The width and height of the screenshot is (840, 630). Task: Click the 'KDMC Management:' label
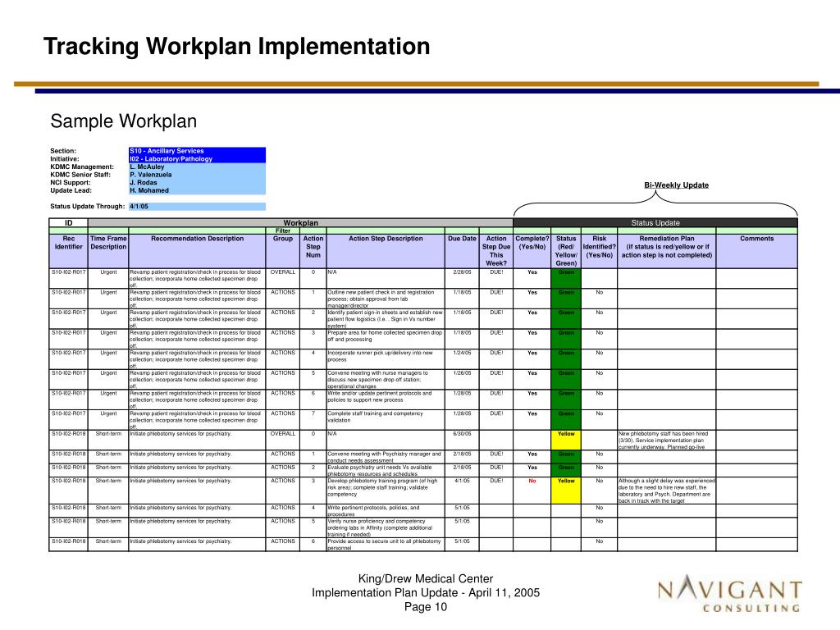click(82, 167)
